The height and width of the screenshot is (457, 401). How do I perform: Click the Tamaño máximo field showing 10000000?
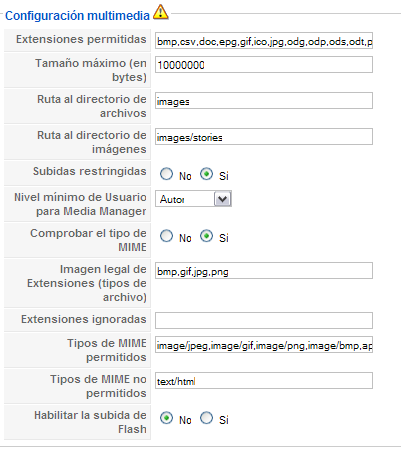(264, 65)
